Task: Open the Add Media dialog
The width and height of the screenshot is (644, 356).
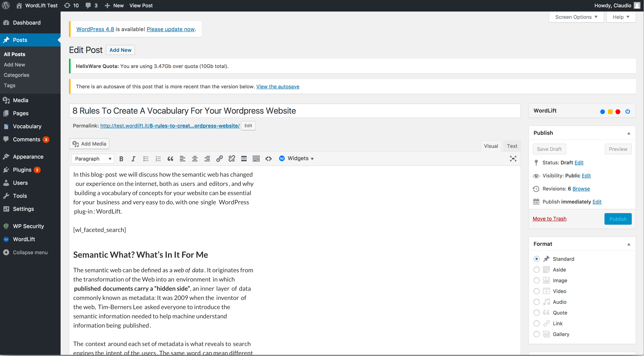Action: coord(89,144)
